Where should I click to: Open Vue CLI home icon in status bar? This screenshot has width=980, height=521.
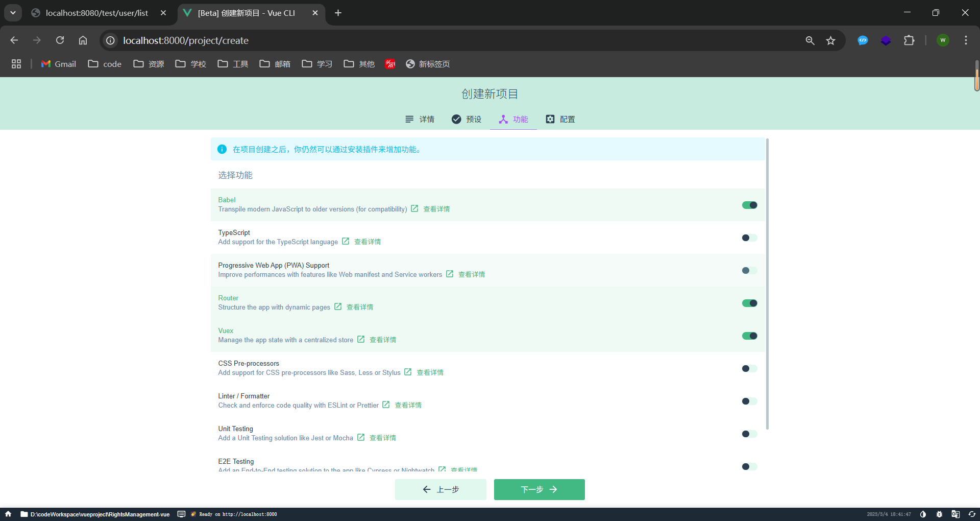click(x=8, y=514)
